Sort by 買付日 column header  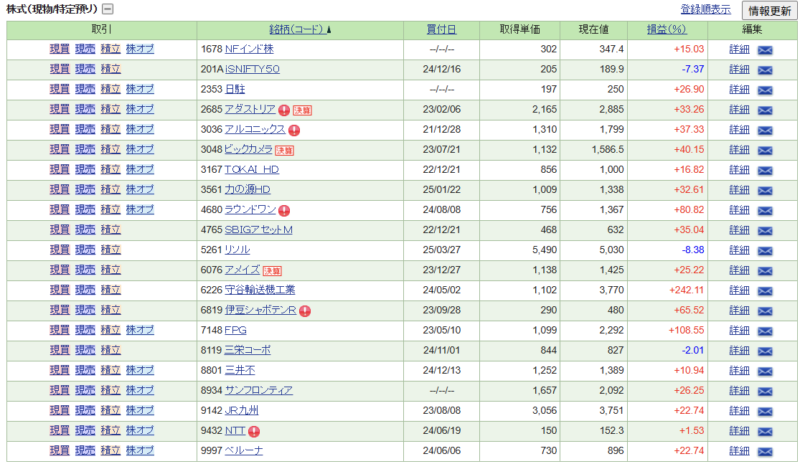tap(441, 30)
